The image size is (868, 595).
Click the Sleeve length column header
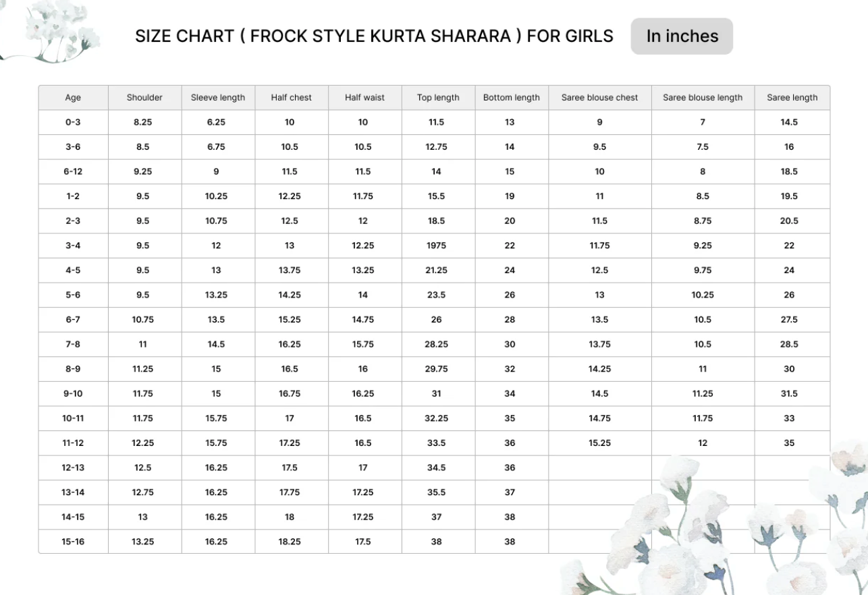tap(217, 98)
